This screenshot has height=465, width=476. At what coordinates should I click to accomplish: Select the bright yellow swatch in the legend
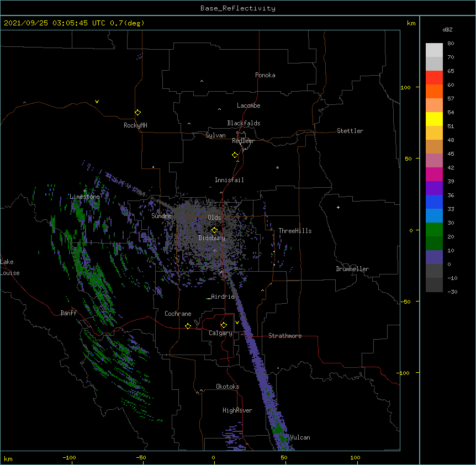point(434,119)
